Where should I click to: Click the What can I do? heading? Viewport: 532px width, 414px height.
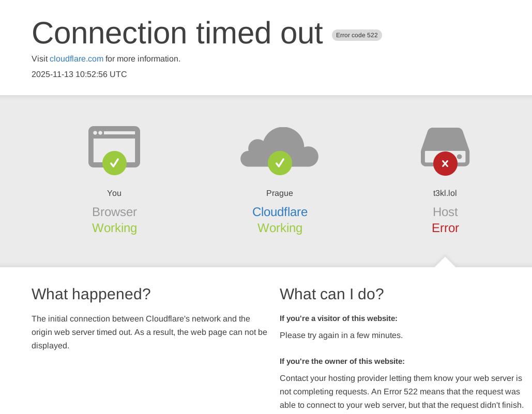click(332, 294)
